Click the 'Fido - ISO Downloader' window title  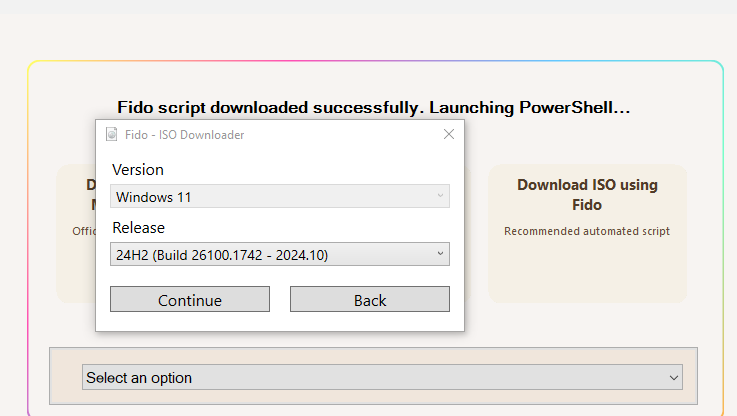click(185, 135)
